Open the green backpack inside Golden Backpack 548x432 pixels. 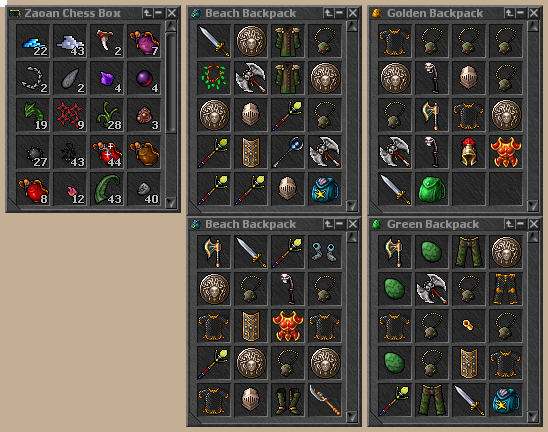coord(432,189)
